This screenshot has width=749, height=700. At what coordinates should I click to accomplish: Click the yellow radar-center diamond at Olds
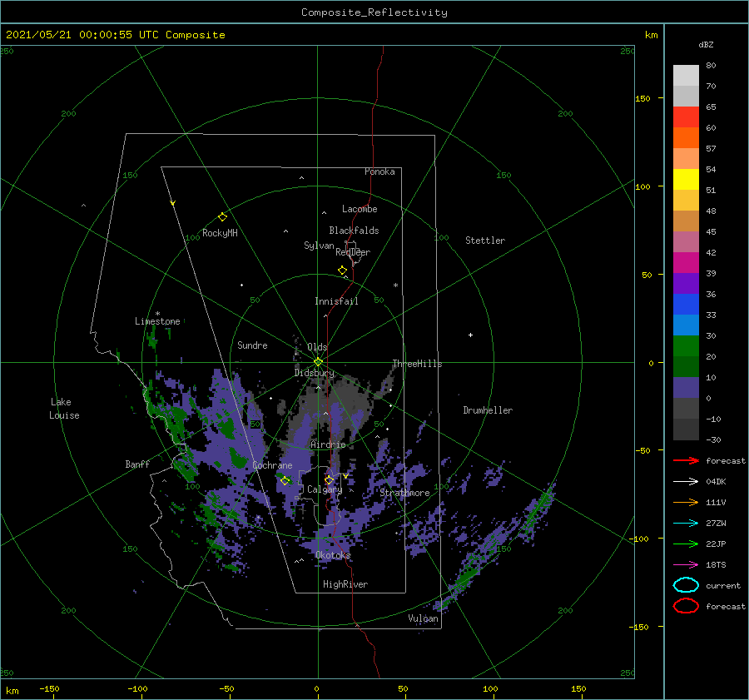tap(318, 362)
